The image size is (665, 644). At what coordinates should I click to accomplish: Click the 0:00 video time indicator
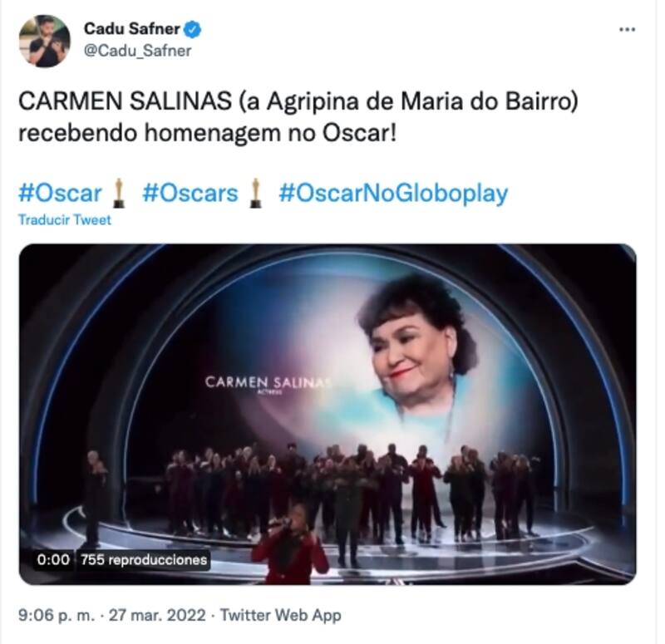52,560
